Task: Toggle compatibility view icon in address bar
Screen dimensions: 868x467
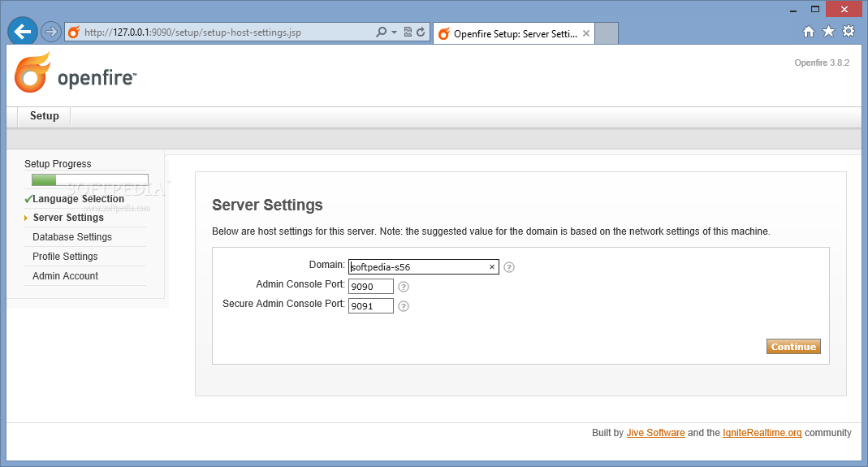Action: coord(408,32)
